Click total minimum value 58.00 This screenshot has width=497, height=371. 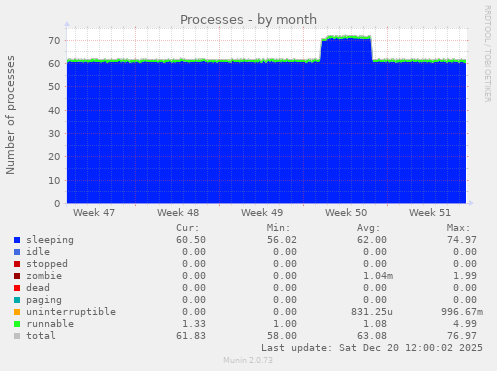coord(282,336)
